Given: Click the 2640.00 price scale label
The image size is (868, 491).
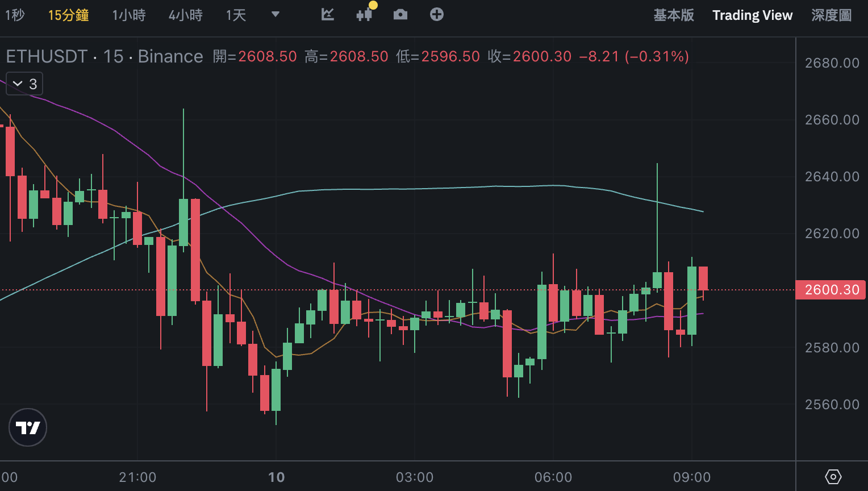Looking at the screenshot, I should 832,177.
